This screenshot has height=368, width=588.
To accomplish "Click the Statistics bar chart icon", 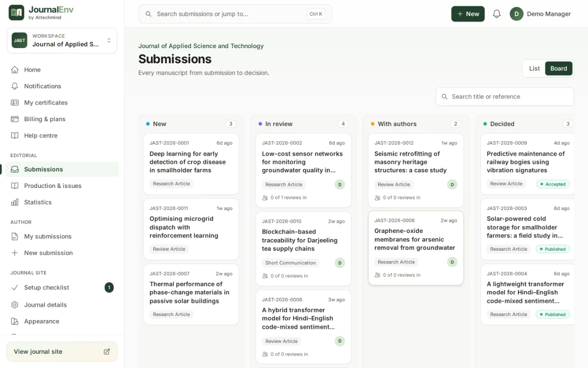I will (15, 202).
